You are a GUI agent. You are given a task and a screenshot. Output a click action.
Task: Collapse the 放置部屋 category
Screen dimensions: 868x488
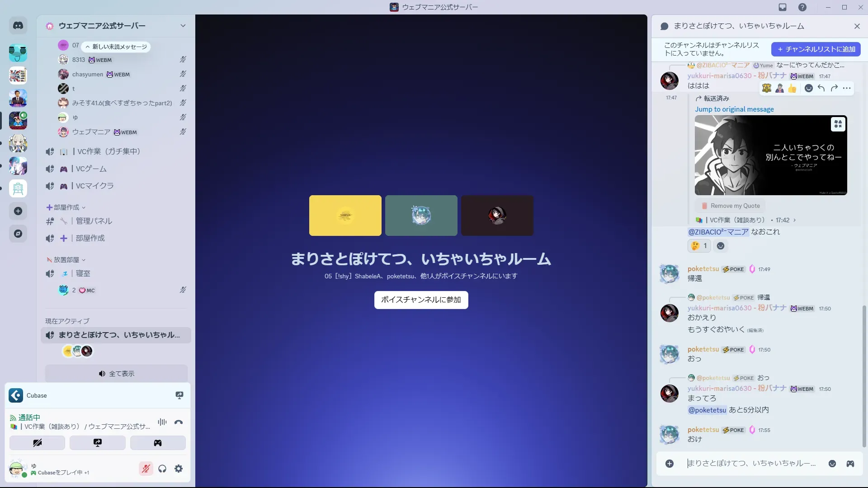(66, 260)
